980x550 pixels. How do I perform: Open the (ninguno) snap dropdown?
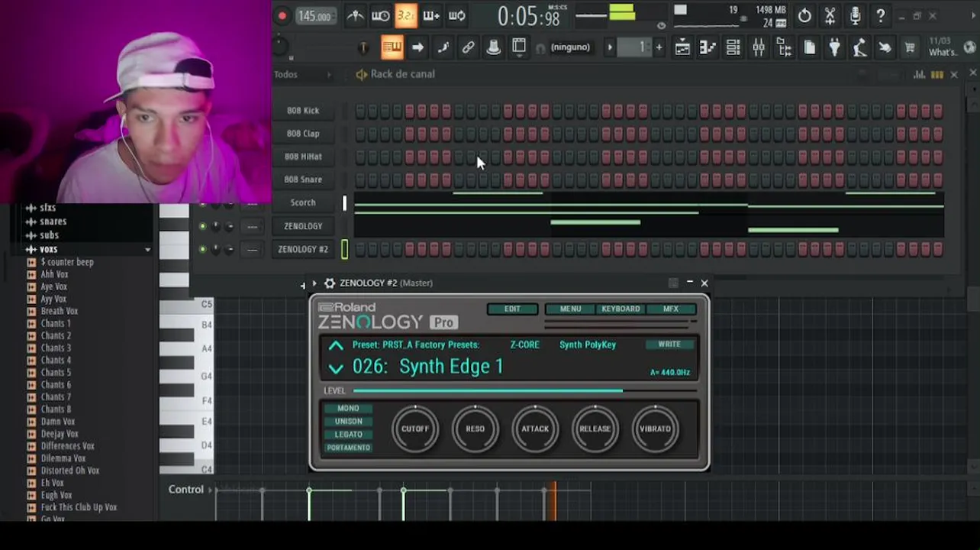point(570,47)
